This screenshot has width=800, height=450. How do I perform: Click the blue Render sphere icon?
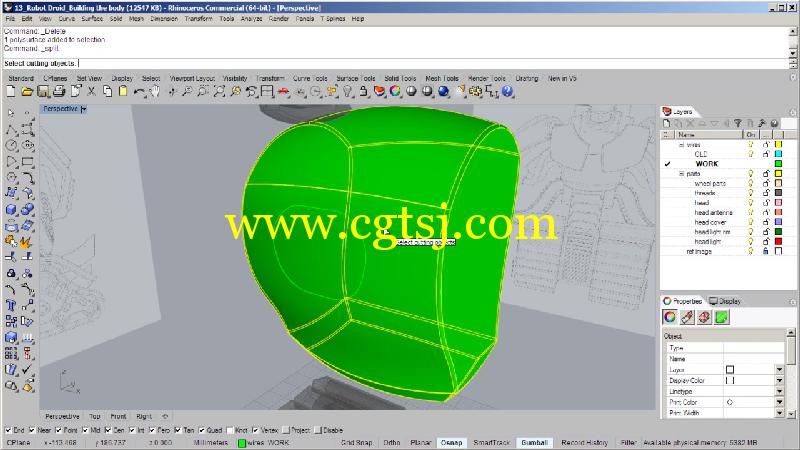pyautogui.click(x=443, y=91)
